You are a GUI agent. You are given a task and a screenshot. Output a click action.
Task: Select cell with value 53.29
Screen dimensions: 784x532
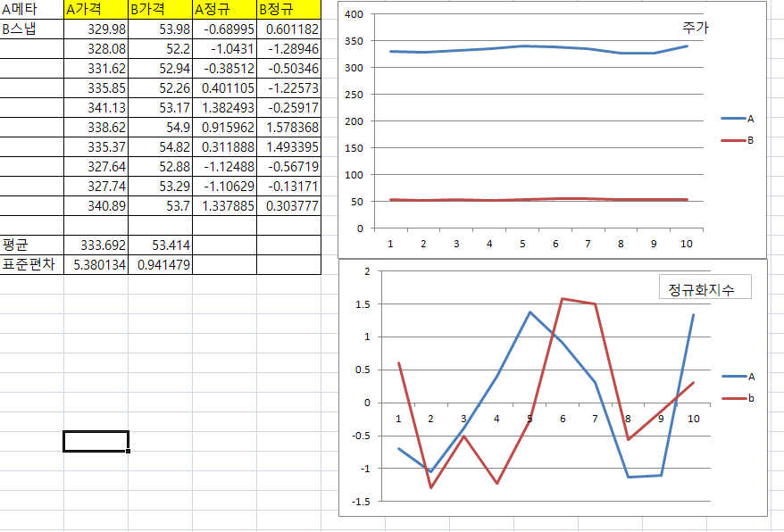point(160,186)
